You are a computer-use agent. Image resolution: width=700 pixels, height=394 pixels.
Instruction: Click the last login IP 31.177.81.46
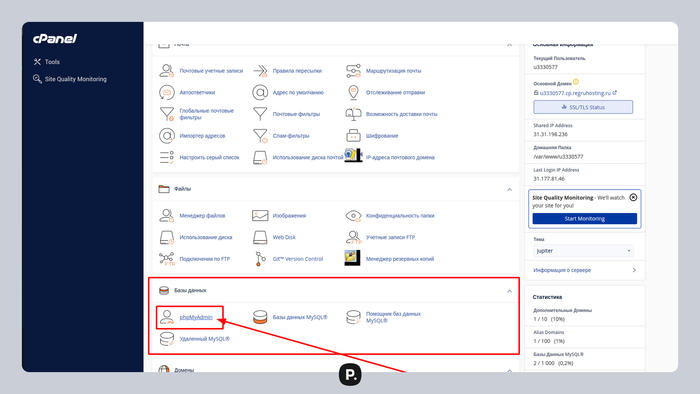click(x=549, y=178)
